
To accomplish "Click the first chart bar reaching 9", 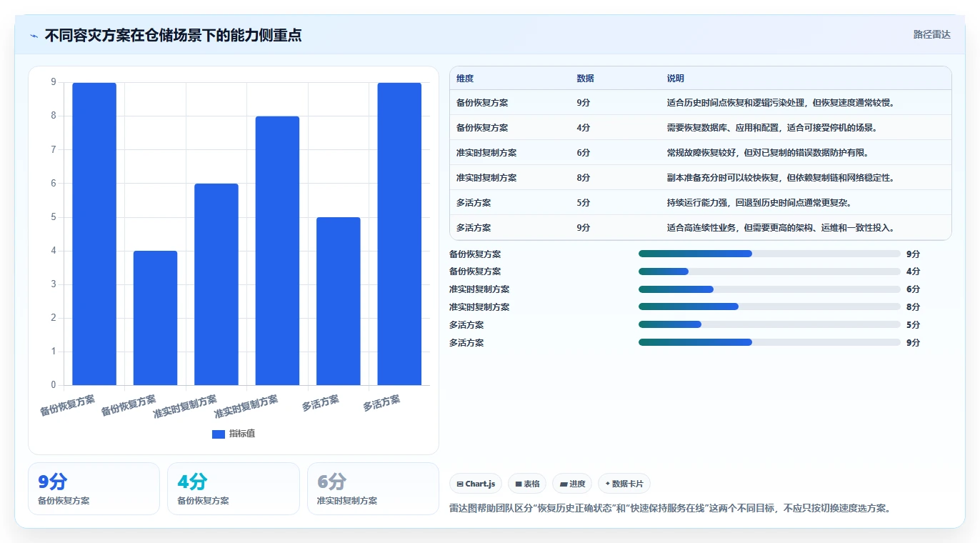I will pos(94,234).
